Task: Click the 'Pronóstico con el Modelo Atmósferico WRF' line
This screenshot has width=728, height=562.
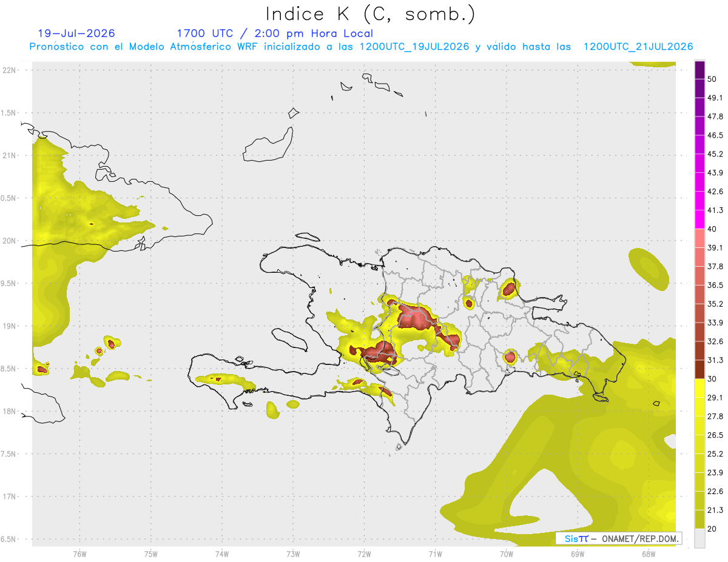Action: click(x=361, y=47)
